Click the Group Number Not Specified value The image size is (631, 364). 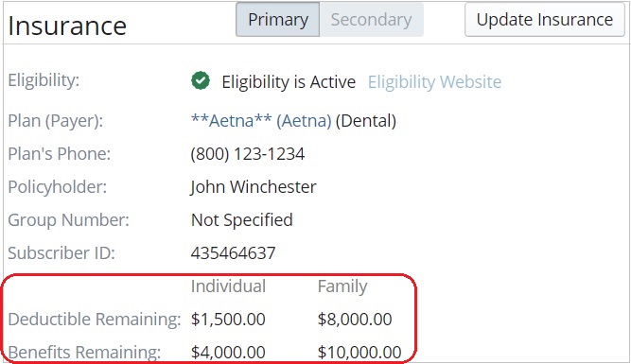242,220
